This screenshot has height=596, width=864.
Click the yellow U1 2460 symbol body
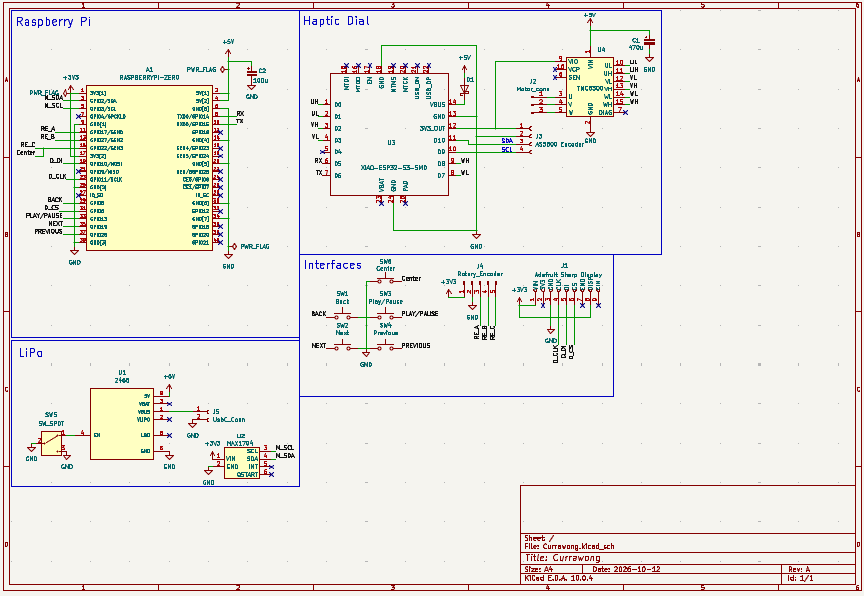[x=122, y=424]
